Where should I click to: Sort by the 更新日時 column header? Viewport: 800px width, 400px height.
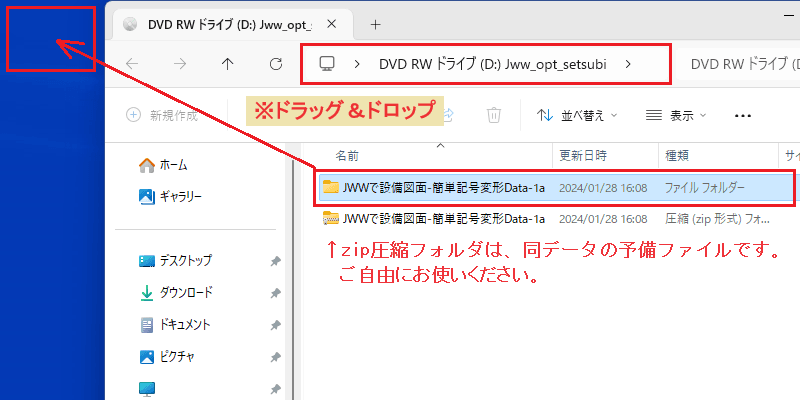click(x=583, y=156)
